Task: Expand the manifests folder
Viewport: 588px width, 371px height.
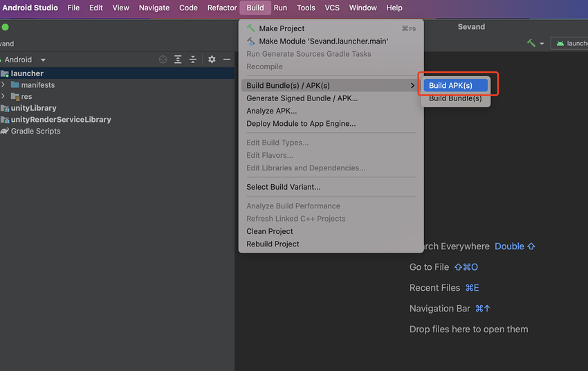Action: (x=3, y=85)
